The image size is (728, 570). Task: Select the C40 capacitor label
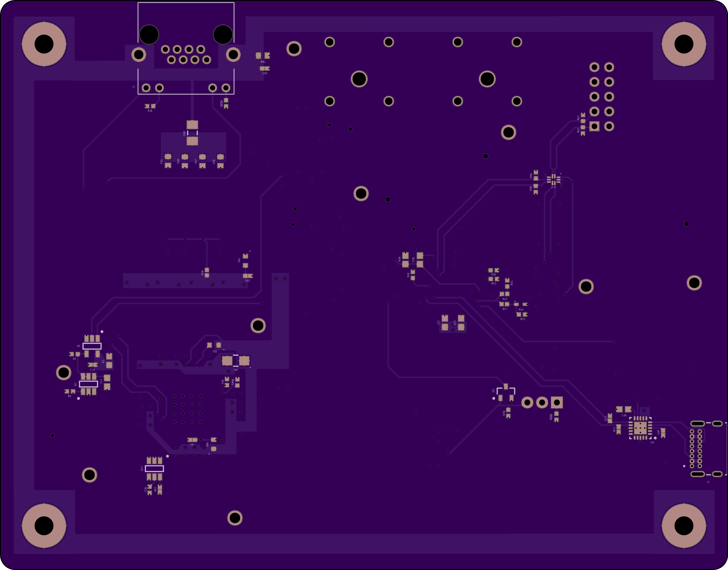pyautogui.click(x=624, y=415)
